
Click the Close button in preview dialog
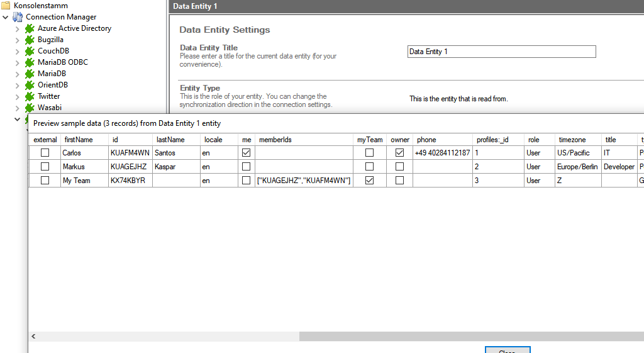[x=507, y=350]
